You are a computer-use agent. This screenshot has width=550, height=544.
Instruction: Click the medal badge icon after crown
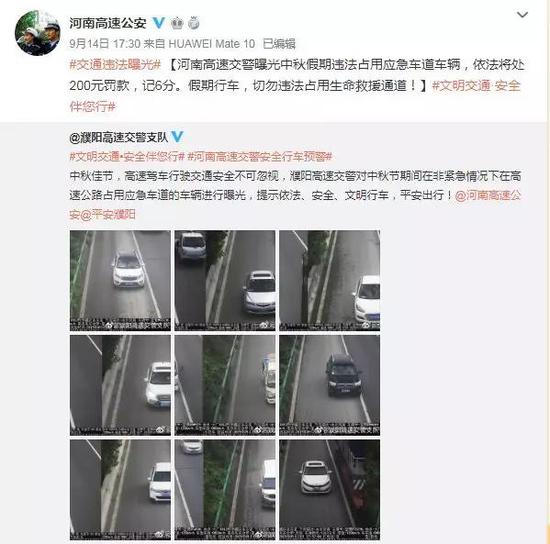point(194,23)
